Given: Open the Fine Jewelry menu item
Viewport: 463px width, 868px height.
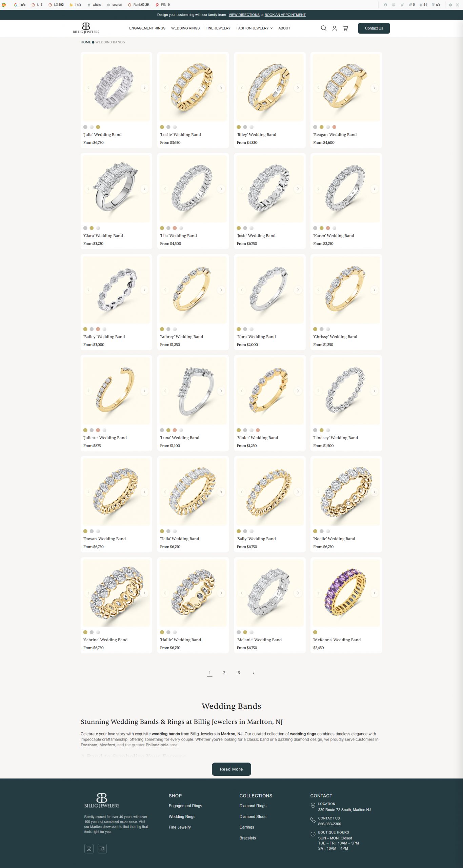Looking at the screenshot, I should pyautogui.click(x=218, y=28).
